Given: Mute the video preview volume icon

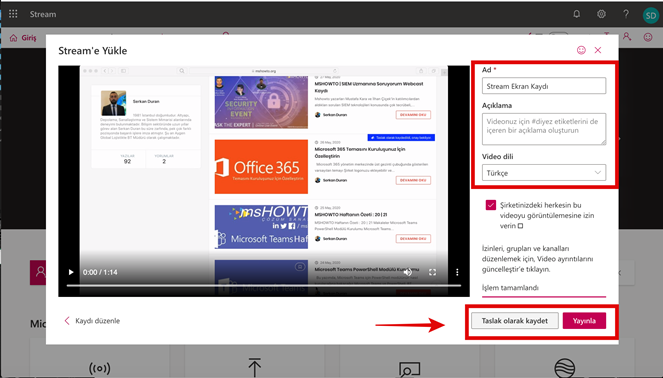Looking at the screenshot, I should coord(408,272).
